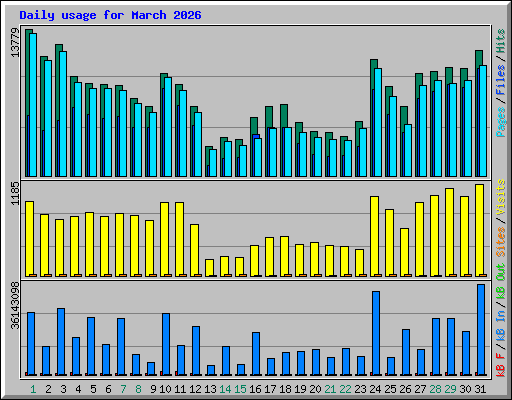The width and height of the screenshot is (512, 400).
Task: Click day label 18 on the axis
Action: 285,389
